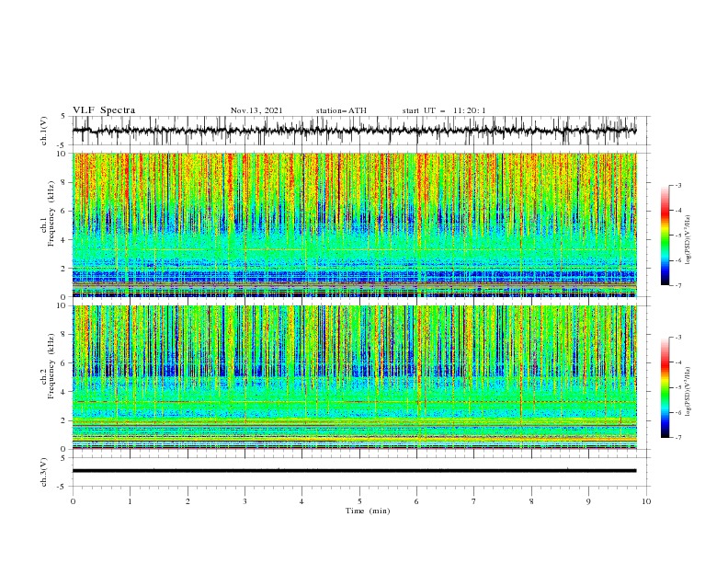Click the "8" kHz tick on ch.1 axis
Image resolution: width=728 pixels, height=563 pixels.
coord(64,182)
